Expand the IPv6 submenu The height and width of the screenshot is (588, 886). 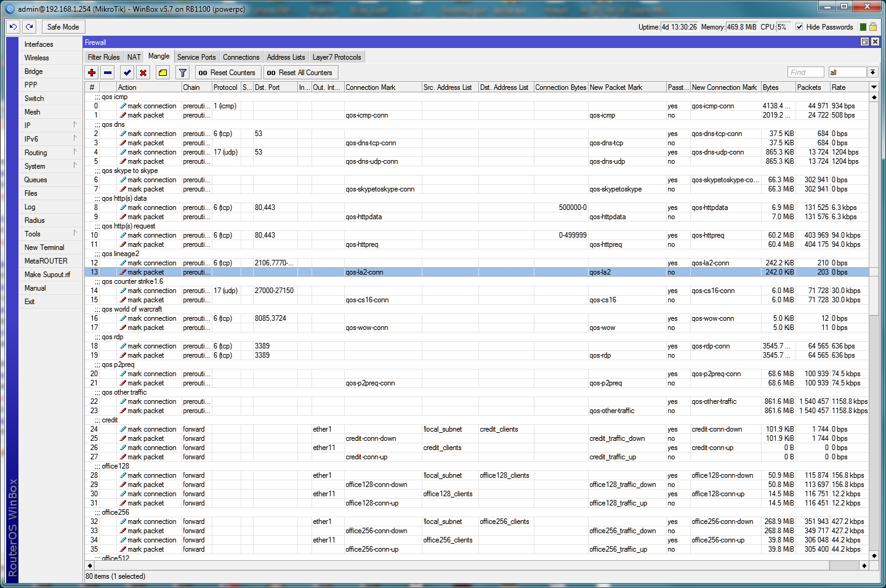[x=50, y=139]
